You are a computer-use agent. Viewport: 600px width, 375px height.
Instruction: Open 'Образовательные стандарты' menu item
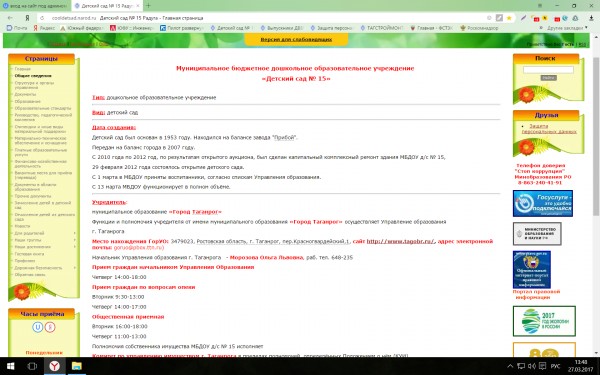pyautogui.click(x=43, y=108)
